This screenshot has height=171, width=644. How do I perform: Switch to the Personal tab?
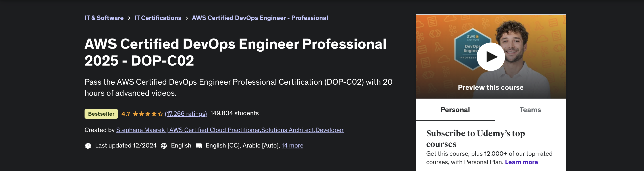(455, 110)
